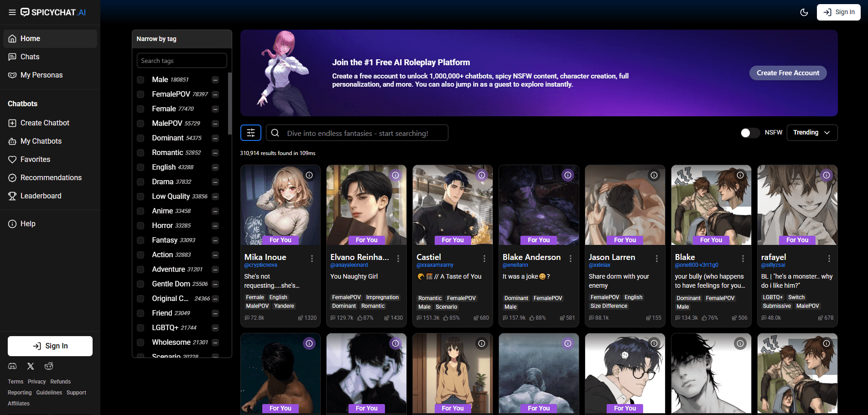Exclude the Dominant tag with minus icon
This screenshot has height=415, width=868.
point(215,138)
